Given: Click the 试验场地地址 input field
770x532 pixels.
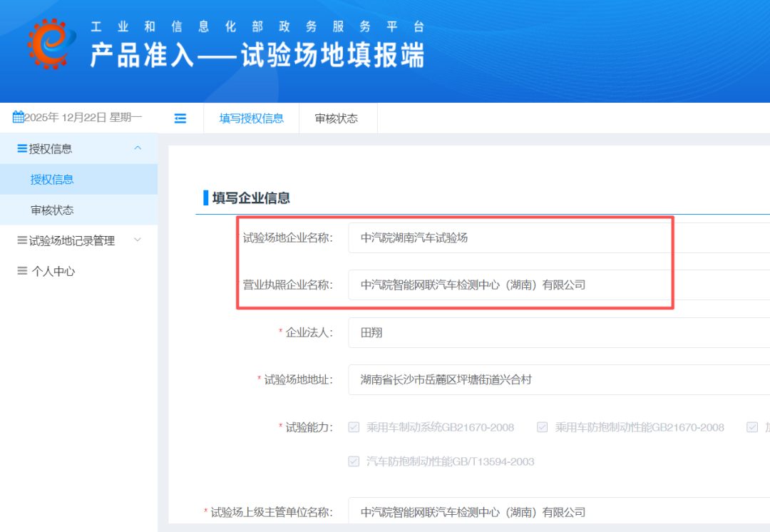Looking at the screenshot, I should point(556,380).
